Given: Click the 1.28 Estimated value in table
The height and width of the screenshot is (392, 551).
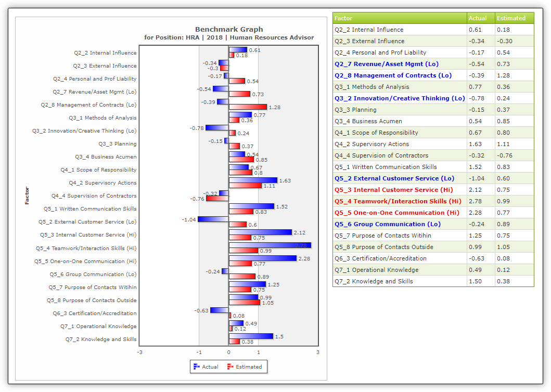Looking at the screenshot, I should 503,75.
